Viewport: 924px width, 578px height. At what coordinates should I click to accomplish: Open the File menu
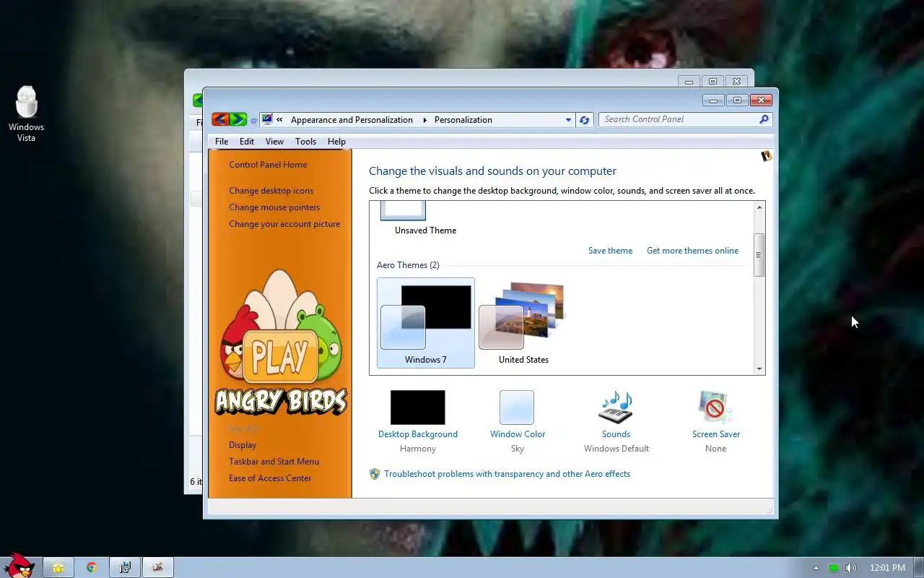pyautogui.click(x=222, y=142)
